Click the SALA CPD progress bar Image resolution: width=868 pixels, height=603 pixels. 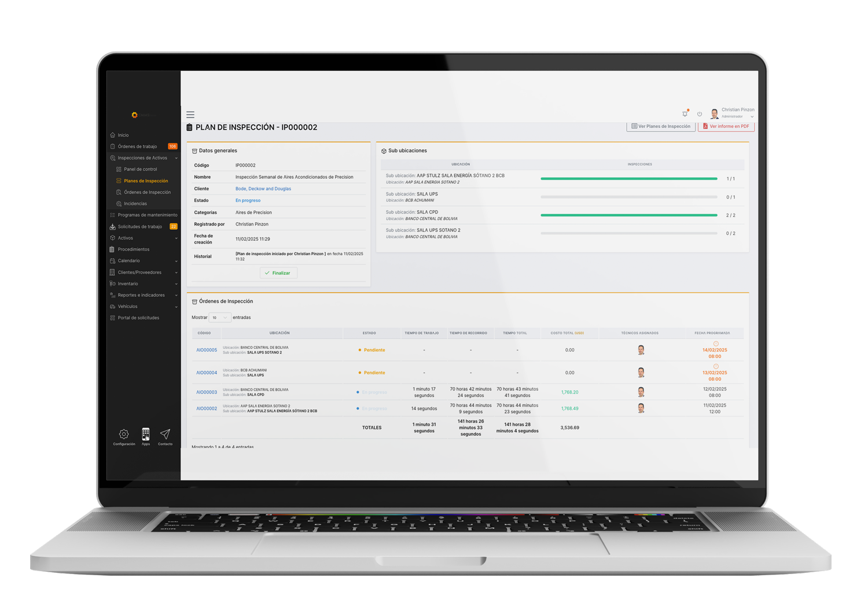[x=628, y=215]
